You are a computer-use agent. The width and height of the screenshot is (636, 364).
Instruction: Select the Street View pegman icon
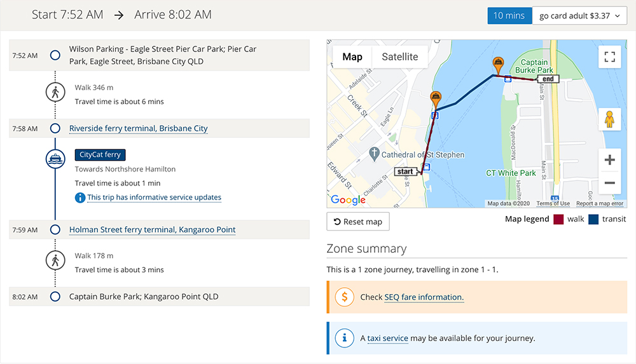click(x=610, y=119)
